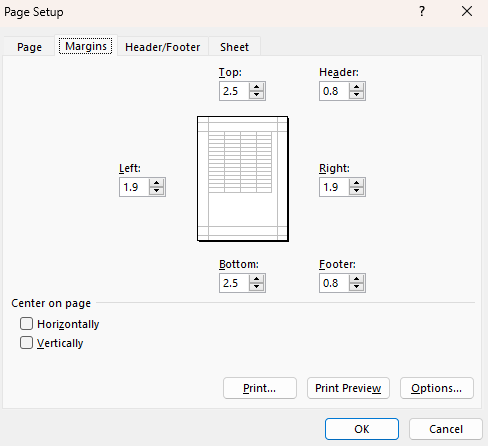Image resolution: width=488 pixels, height=446 pixels.
Task: Confirm with the OK button
Action: (x=362, y=429)
